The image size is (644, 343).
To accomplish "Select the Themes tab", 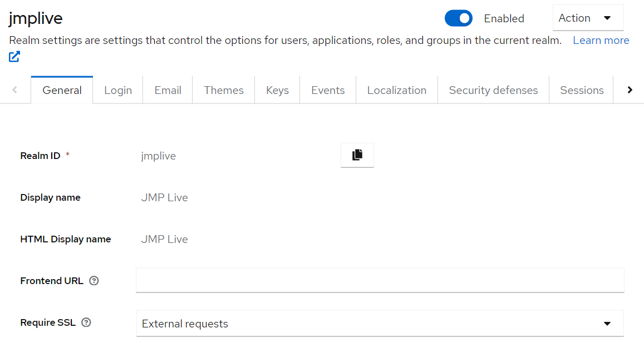I will (x=223, y=90).
